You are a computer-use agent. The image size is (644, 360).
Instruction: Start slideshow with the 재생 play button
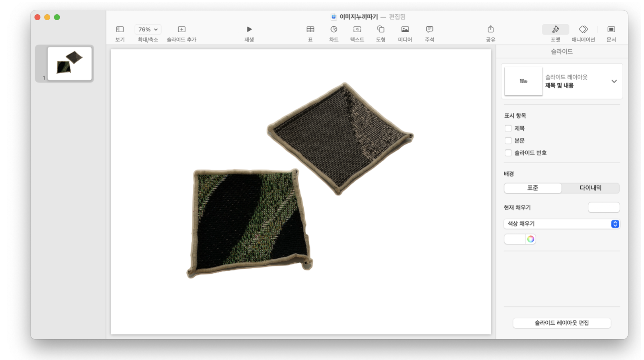pos(249,29)
